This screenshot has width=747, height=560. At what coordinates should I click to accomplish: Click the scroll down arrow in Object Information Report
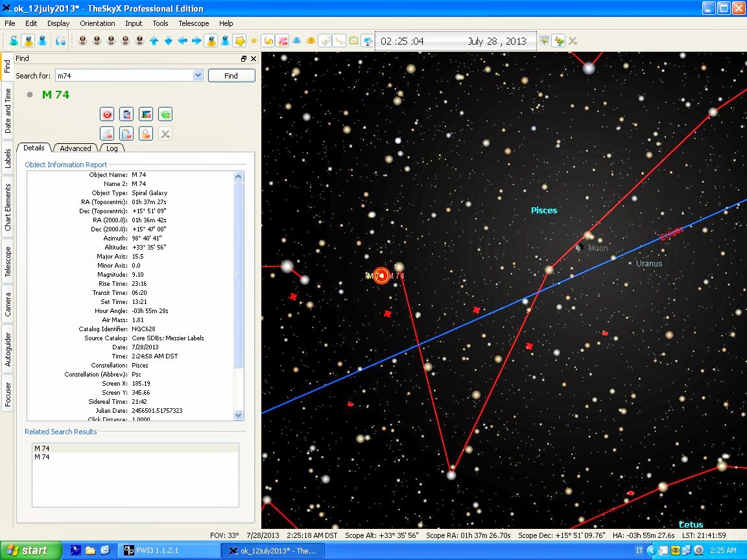238,415
